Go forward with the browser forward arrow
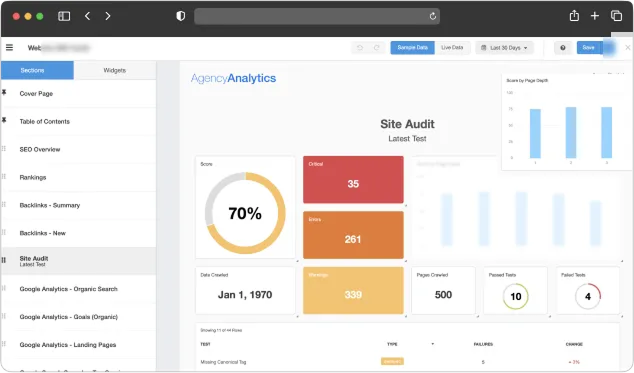Viewport: 634px width, 373px height. pyautogui.click(x=108, y=16)
